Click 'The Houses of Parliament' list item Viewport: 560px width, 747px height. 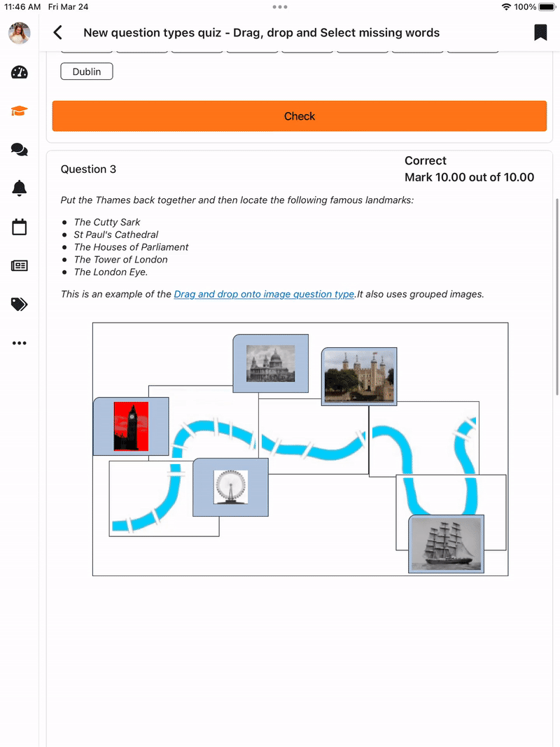tap(131, 246)
